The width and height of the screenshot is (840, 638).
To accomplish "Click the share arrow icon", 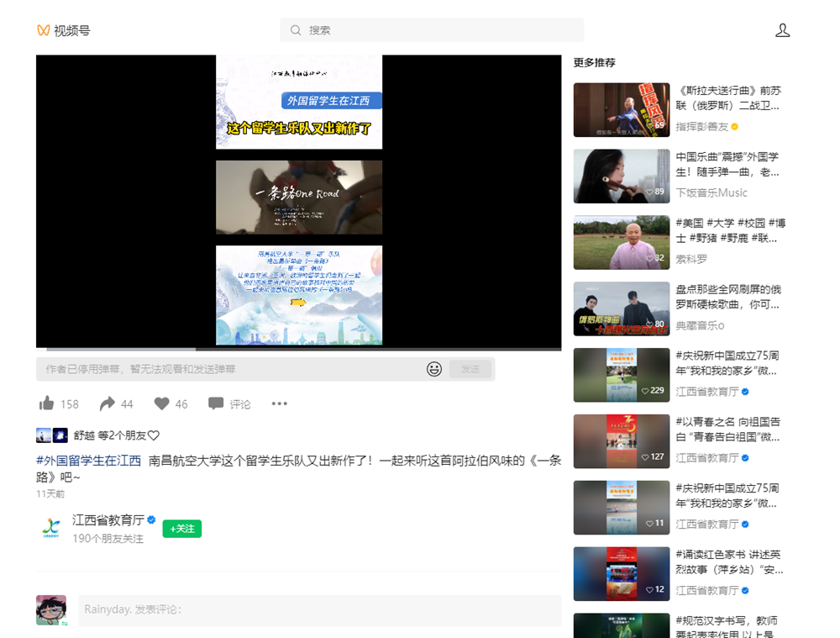I will [x=107, y=403].
